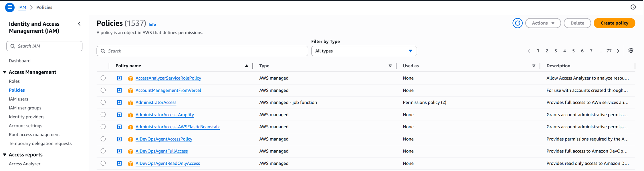The height and width of the screenshot is (171, 644).
Task: Click the Create policy button
Action: click(x=614, y=23)
